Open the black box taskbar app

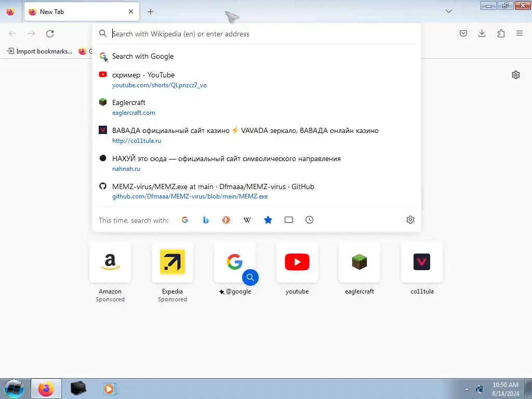click(x=78, y=389)
